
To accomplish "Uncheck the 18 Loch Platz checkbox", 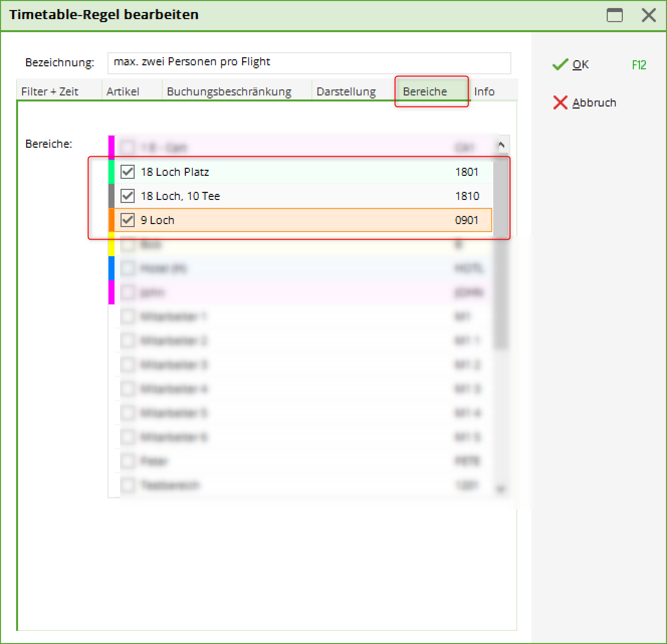I will tap(128, 172).
